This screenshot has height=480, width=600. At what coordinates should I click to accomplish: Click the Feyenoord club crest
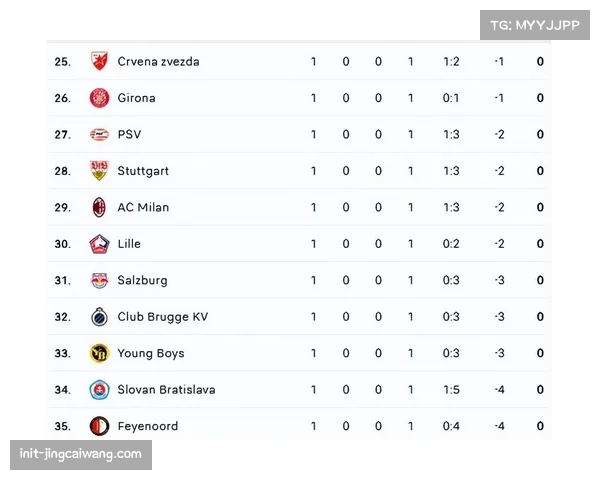99,426
